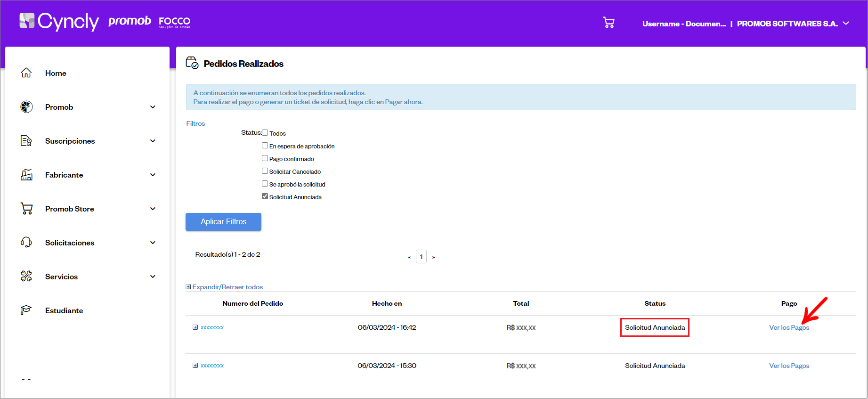Viewport: 868px width, 399px height.
Task: Go to the next results page arrow
Action: pos(433,257)
